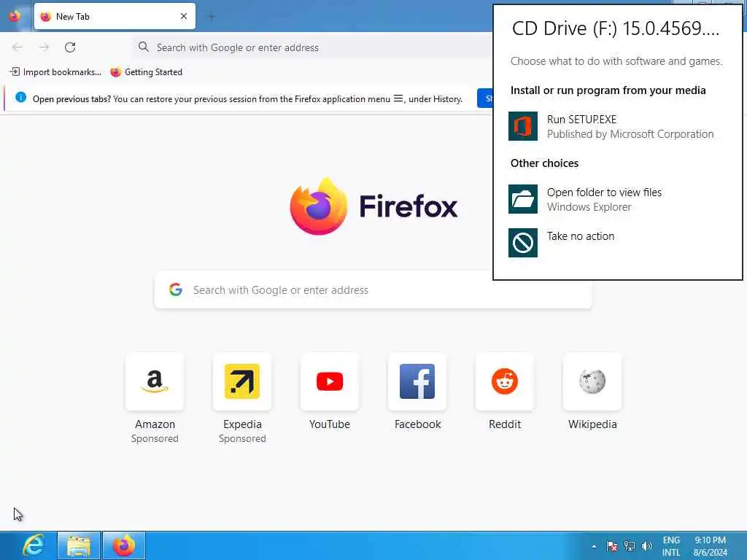Click the Run SETUP.EXE Office icon
Viewport: 747px width, 560px height.
(522, 126)
